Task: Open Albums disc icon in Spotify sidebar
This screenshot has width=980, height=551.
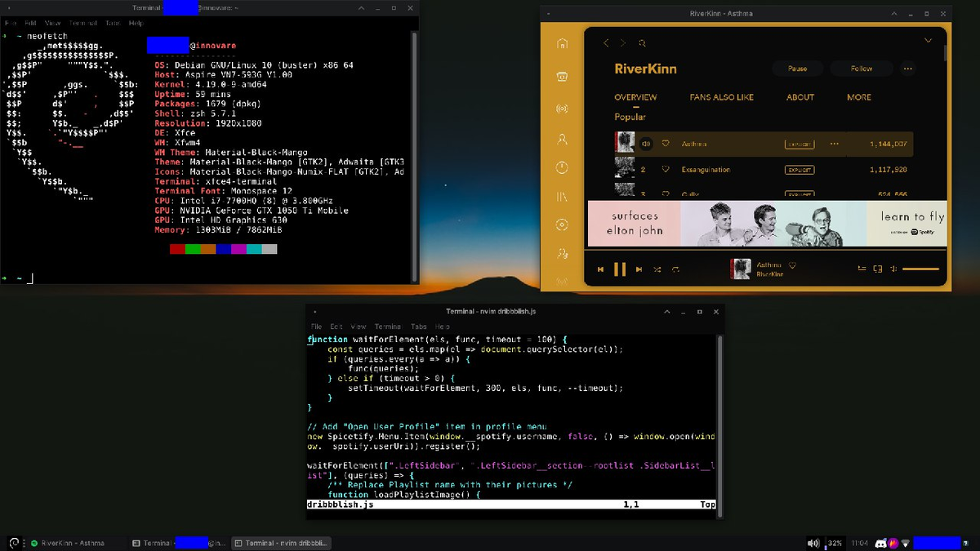Action: (562, 224)
